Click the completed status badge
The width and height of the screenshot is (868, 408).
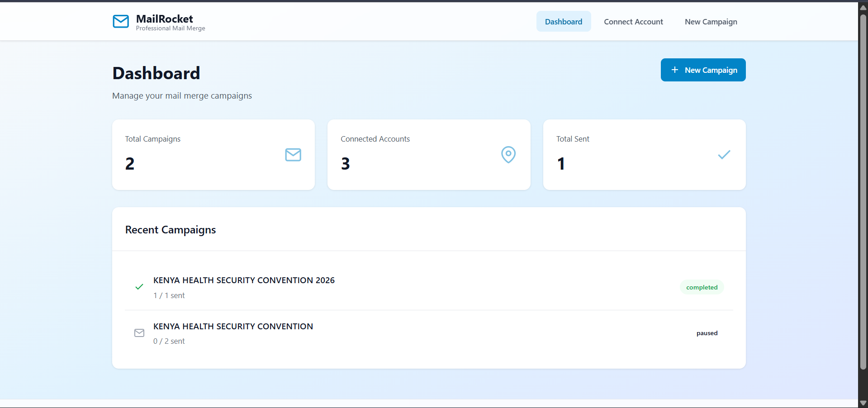point(702,287)
